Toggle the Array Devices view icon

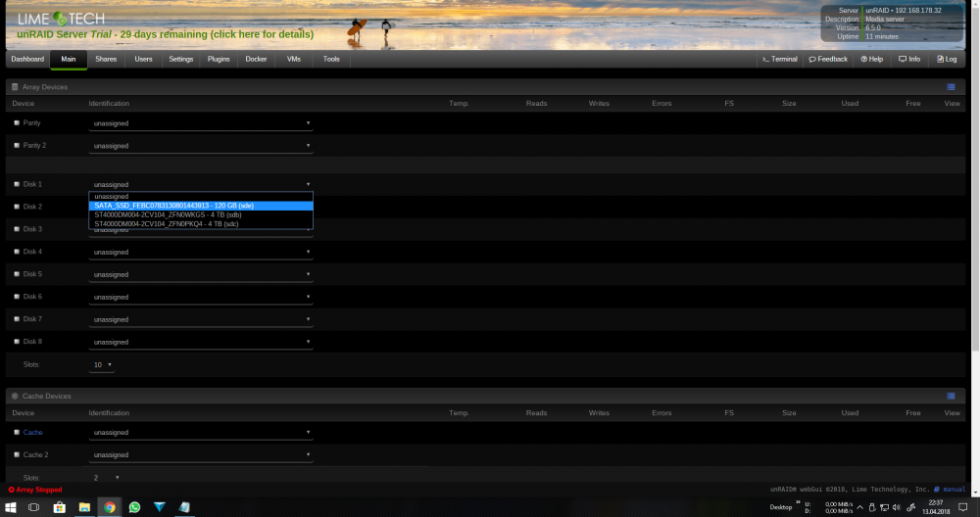(x=951, y=87)
